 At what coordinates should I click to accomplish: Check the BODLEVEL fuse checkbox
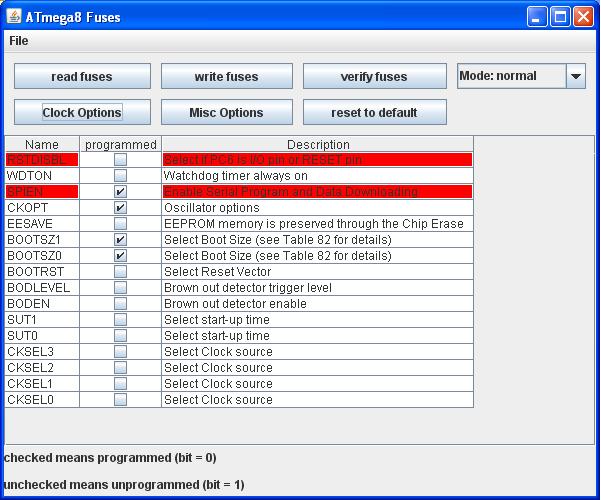click(120, 288)
